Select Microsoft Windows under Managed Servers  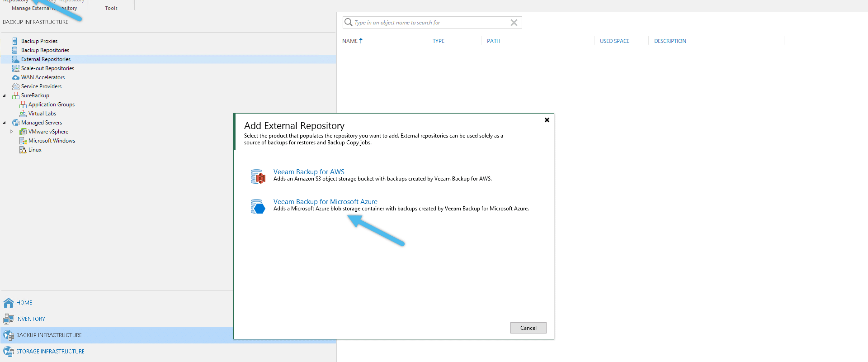(52, 141)
